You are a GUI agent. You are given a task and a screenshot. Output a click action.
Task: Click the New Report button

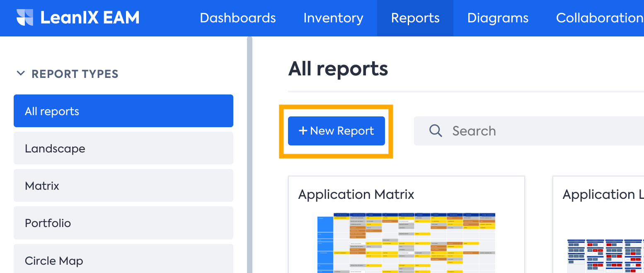point(337,131)
